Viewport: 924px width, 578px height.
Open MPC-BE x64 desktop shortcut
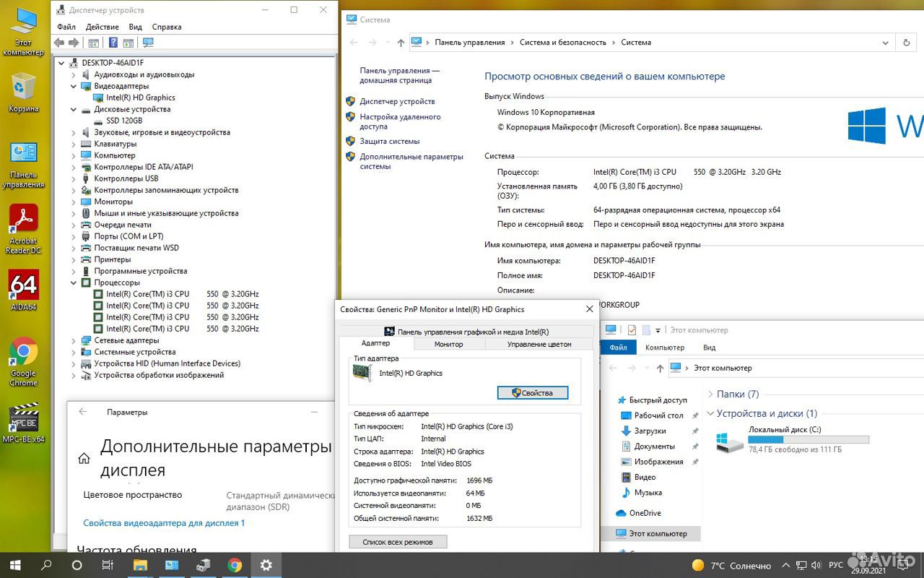click(24, 423)
